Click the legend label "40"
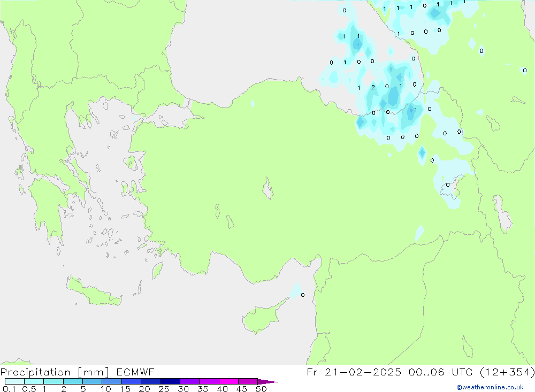Image resolution: width=535 pixels, height=392 pixels. click(222, 389)
